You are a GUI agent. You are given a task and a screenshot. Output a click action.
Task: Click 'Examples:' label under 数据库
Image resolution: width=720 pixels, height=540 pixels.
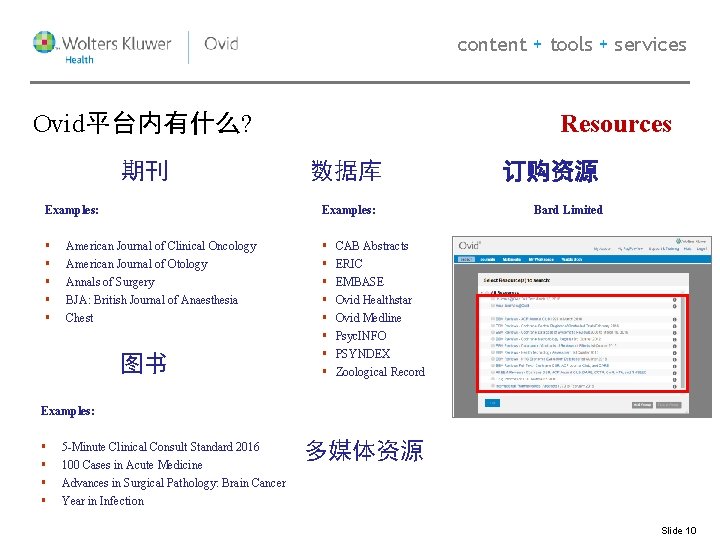pos(349,210)
